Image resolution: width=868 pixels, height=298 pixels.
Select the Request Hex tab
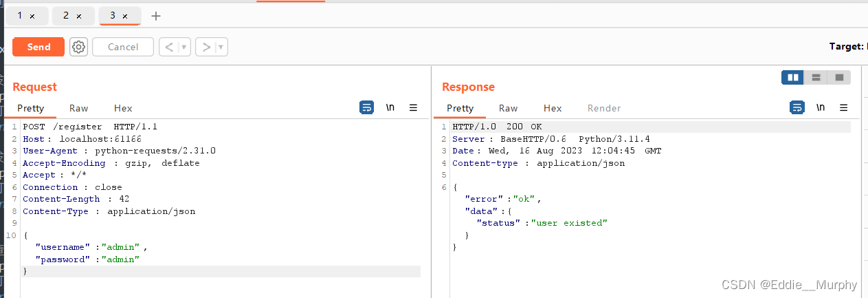click(123, 108)
